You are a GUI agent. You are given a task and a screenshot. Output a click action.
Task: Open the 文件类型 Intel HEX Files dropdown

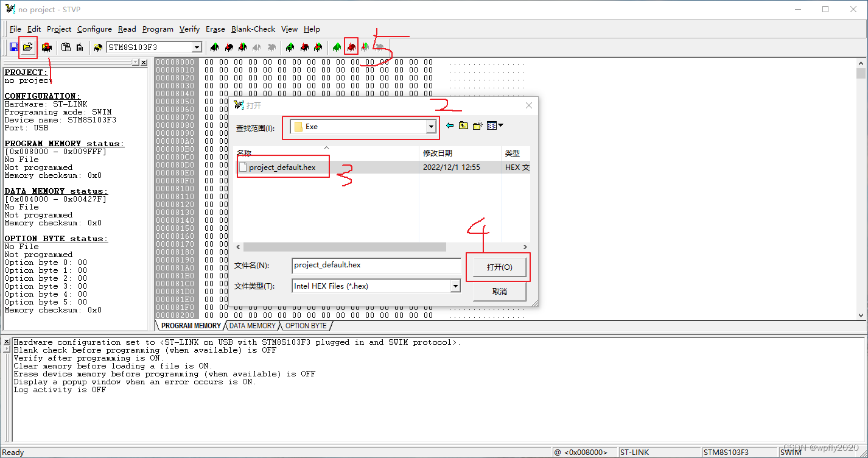tap(454, 286)
